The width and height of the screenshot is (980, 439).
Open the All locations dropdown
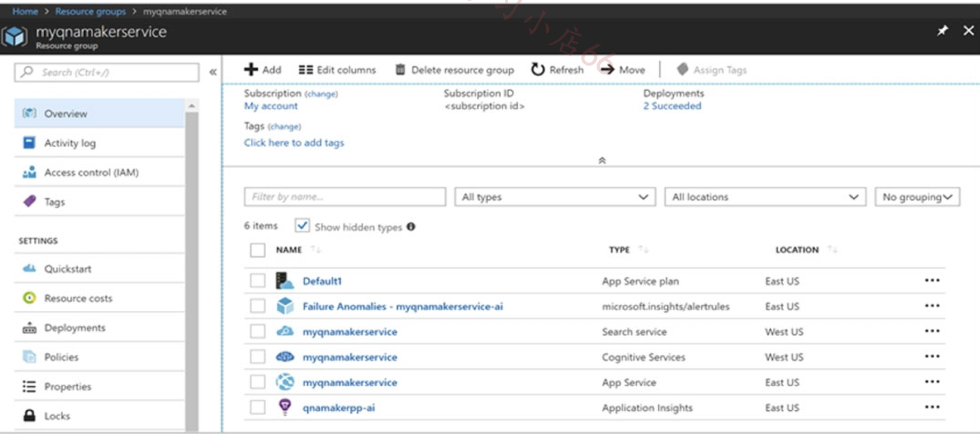point(765,197)
